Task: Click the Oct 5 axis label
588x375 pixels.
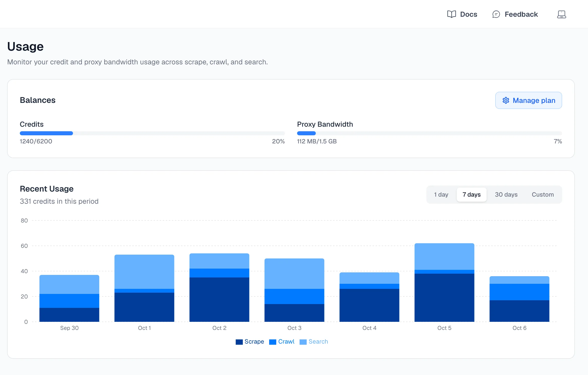Action: point(444,328)
